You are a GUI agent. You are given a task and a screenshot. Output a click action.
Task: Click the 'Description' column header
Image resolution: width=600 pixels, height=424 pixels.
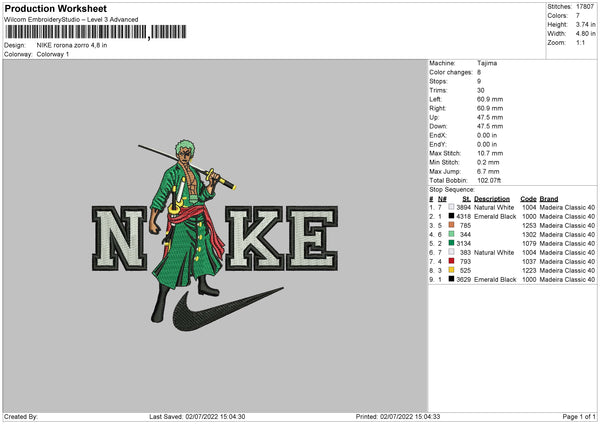click(x=492, y=199)
